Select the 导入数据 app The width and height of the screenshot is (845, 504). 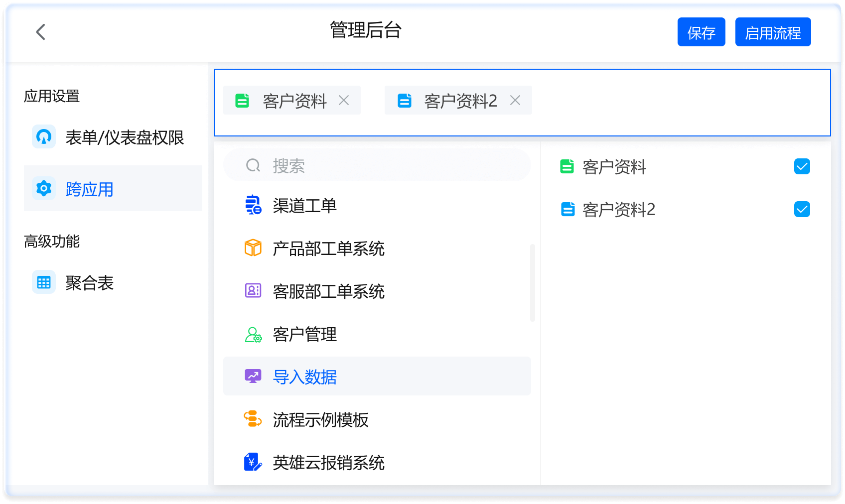tap(377, 376)
